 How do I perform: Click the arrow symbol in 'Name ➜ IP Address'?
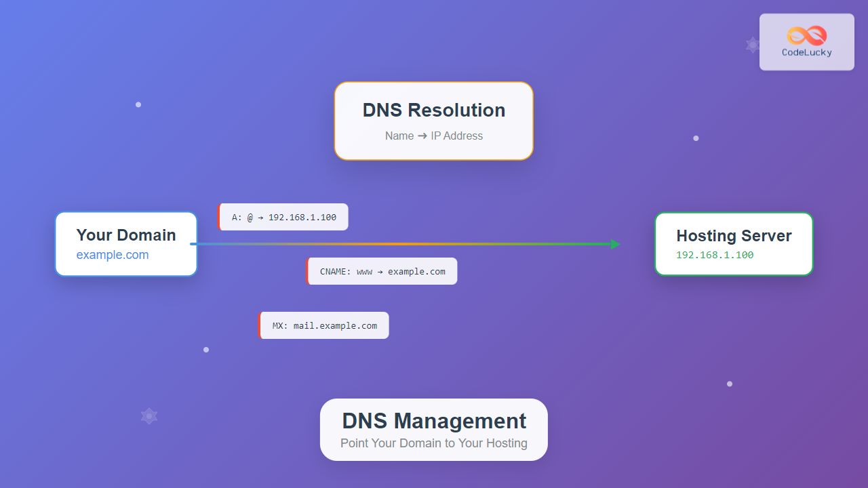click(422, 136)
